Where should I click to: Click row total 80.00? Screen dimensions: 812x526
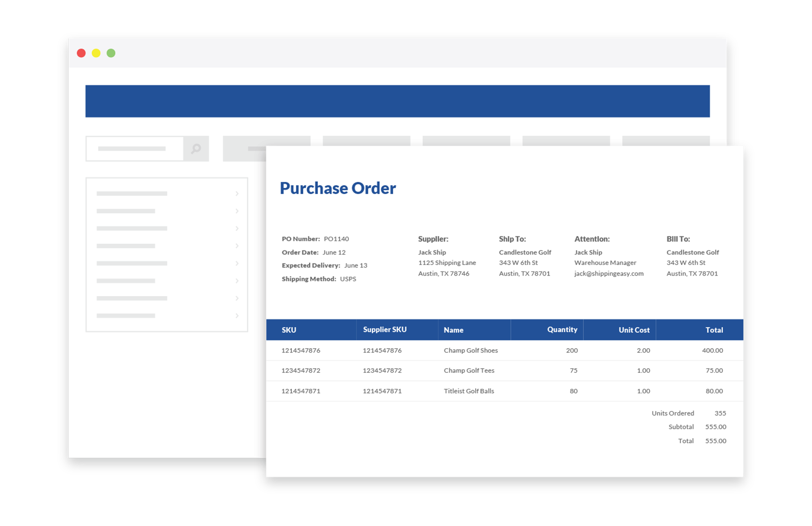click(714, 391)
